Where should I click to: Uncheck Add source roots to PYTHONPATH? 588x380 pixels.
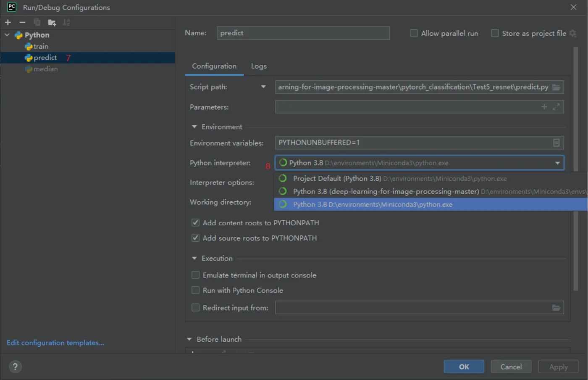click(x=195, y=238)
